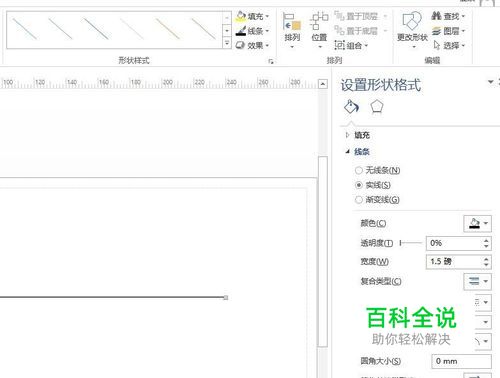Decrease line width with down stepper

[486, 265]
